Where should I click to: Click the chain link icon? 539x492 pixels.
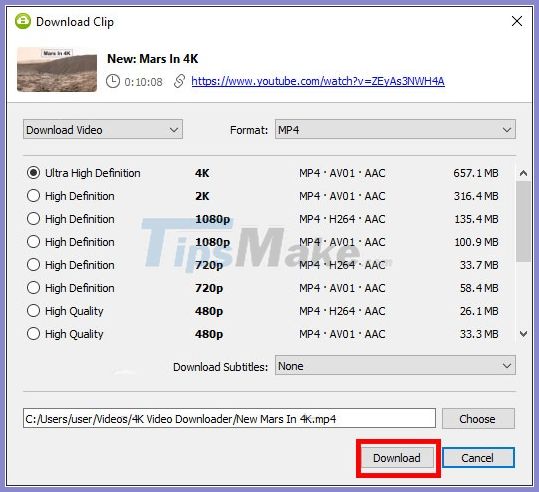click(179, 81)
